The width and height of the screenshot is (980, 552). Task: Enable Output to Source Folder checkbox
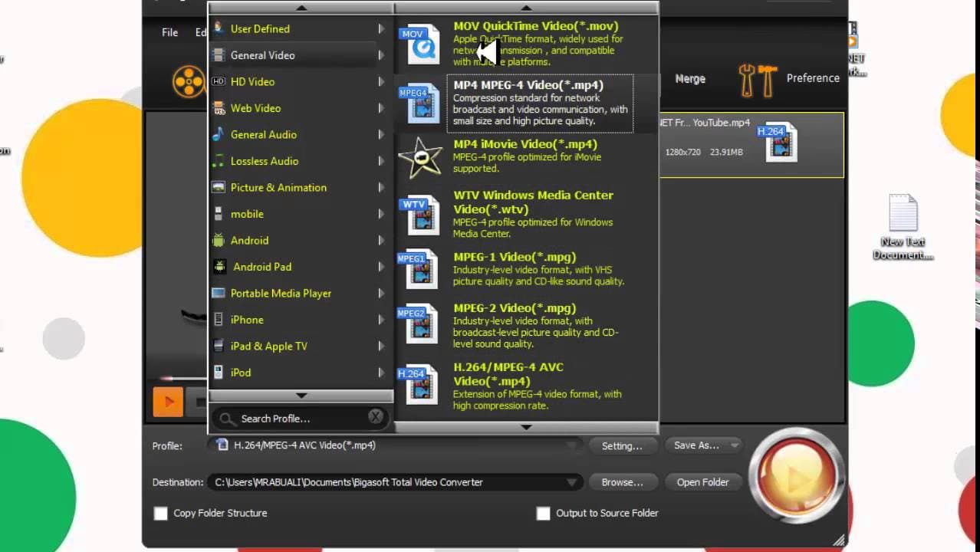pyautogui.click(x=543, y=514)
